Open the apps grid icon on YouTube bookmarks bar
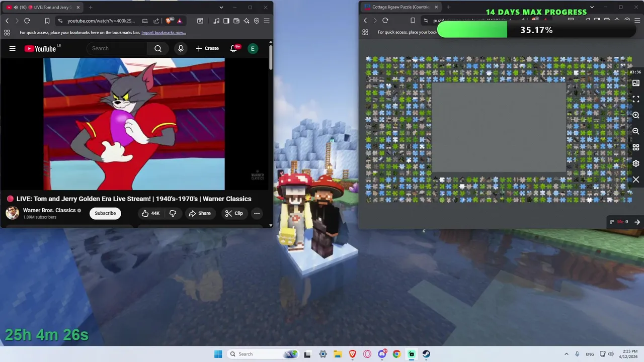The image size is (644, 362). click(x=7, y=32)
